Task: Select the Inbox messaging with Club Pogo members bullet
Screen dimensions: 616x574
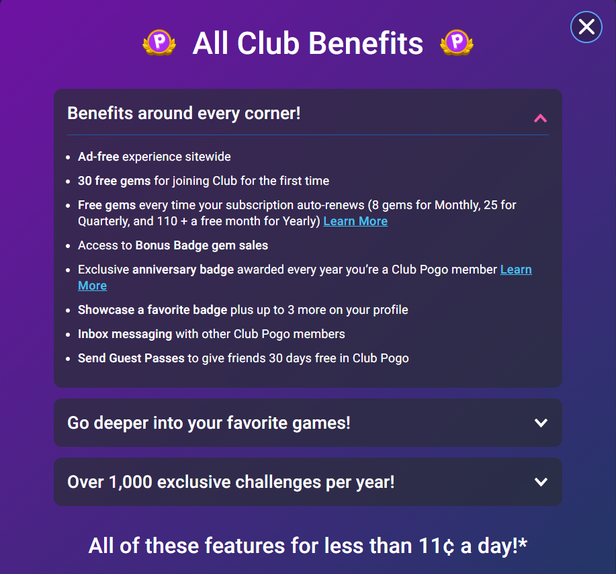Action: [211, 334]
